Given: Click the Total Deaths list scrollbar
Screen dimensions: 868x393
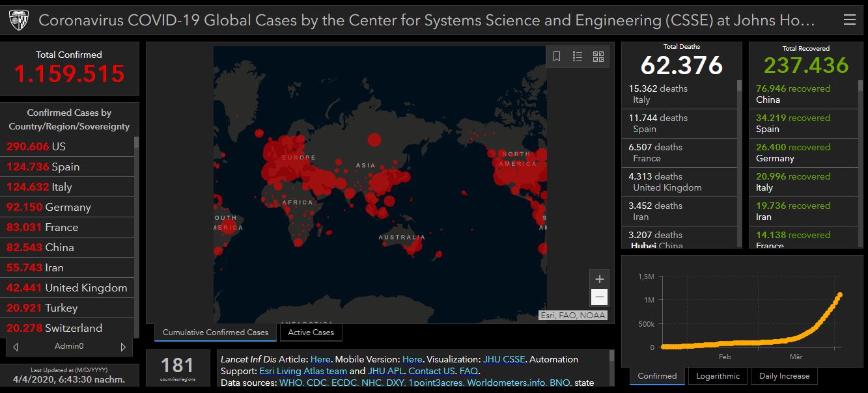Looking at the screenshot, I should pyautogui.click(x=739, y=163).
